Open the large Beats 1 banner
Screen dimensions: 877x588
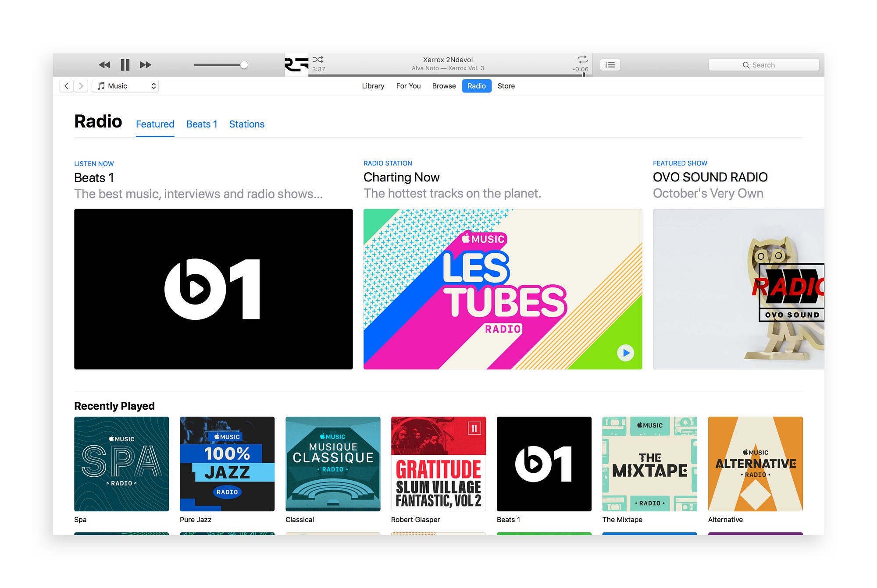click(x=214, y=289)
